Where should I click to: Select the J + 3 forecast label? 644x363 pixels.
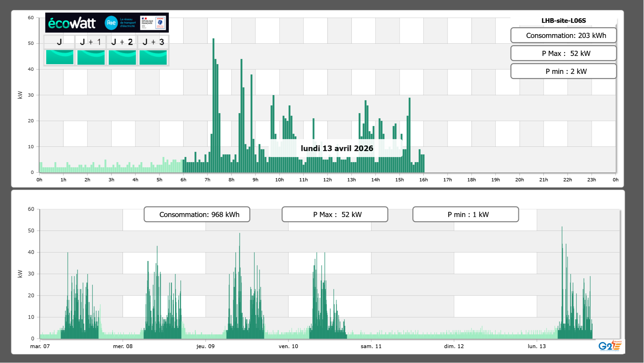point(153,42)
